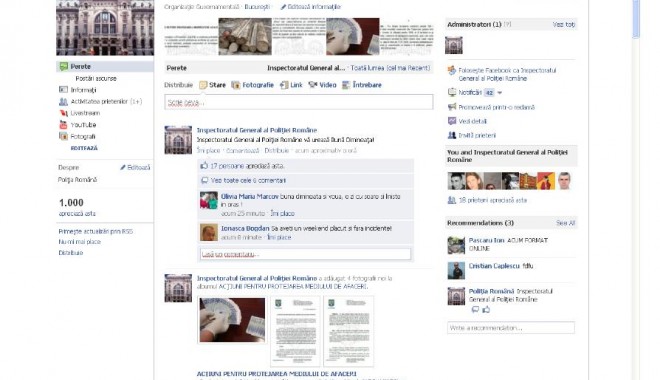Click the Vezi detalii chart icon
Screen dimensions: 660x380
[452, 121]
